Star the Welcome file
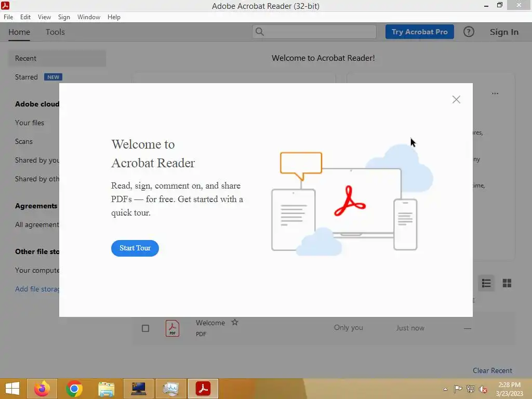 coord(234,322)
